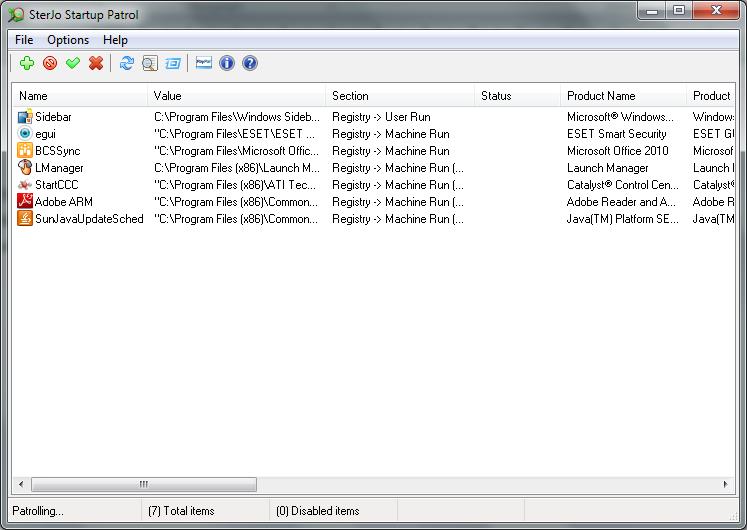Image resolution: width=747 pixels, height=530 pixels.
Task: Sort by the Name column header
Action: click(x=80, y=96)
